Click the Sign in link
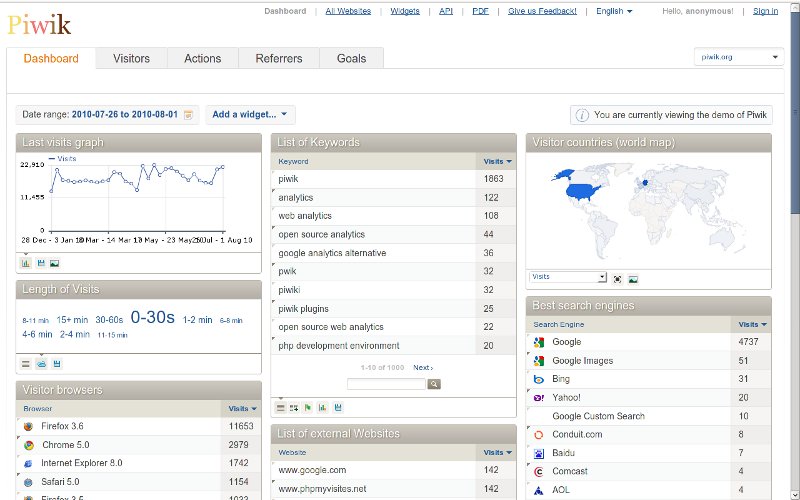Image resolution: width=800 pixels, height=500 pixels. coord(765,11)
